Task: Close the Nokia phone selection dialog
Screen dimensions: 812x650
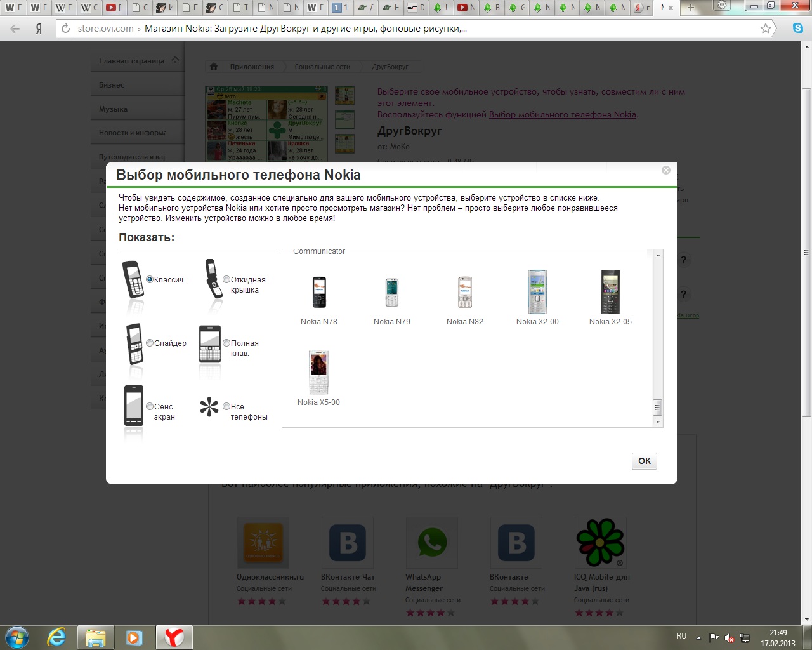Action: [x=666, y=170]
